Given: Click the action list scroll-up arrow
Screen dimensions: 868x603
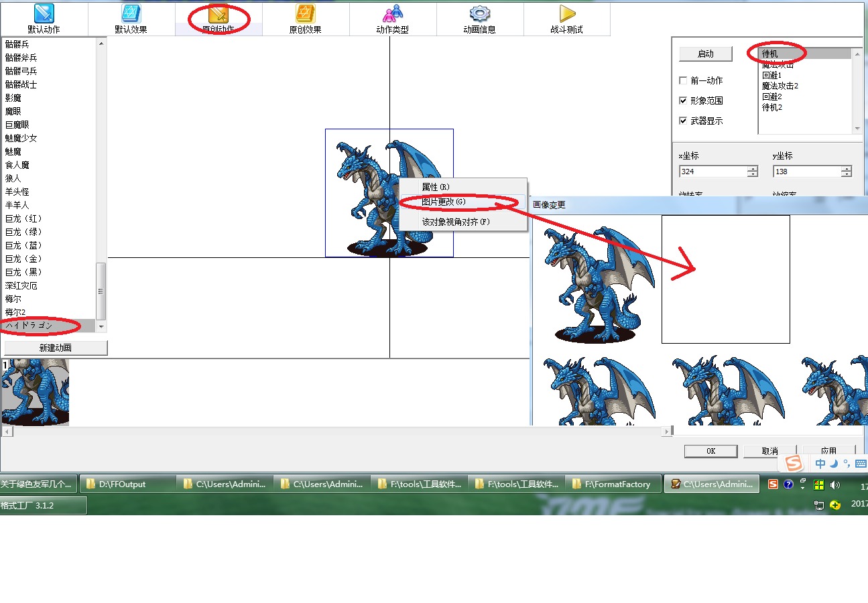Looking at the screenshot, I should pos(857,54).
